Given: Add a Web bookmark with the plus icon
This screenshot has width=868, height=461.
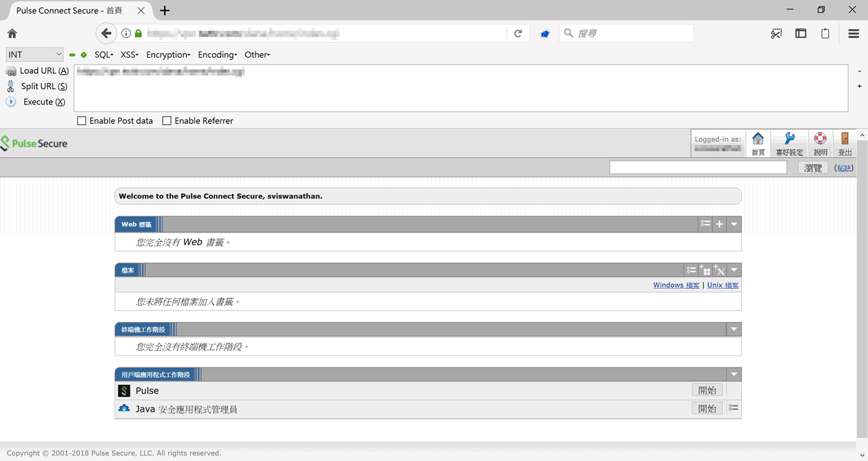Looking at the screenshot, I should point(719,224).
